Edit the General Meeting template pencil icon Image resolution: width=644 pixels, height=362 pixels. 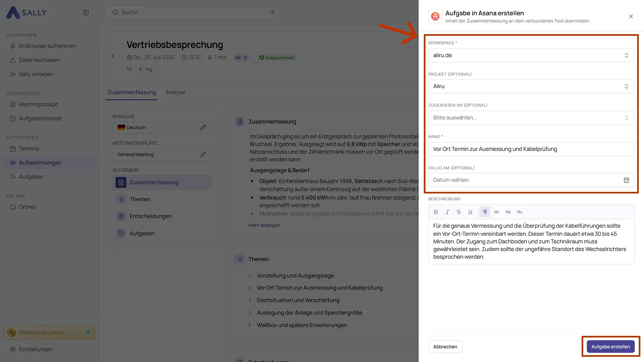pyautogui.click(x=203, y=154)
